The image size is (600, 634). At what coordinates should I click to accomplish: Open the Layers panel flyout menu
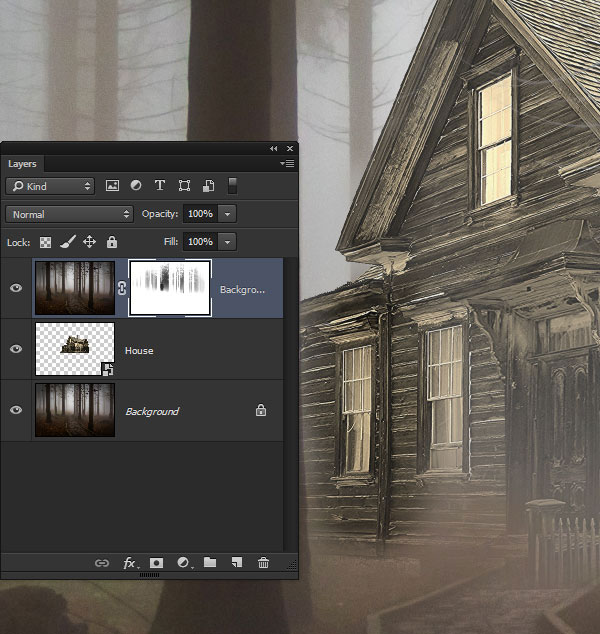click(287, 163)
